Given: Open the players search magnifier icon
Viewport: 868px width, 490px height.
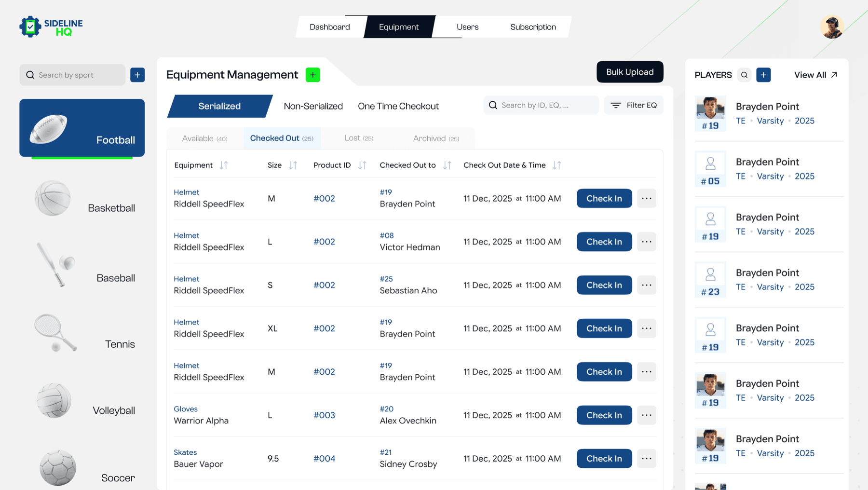Looking at the screenshot, I should (744, 75).
